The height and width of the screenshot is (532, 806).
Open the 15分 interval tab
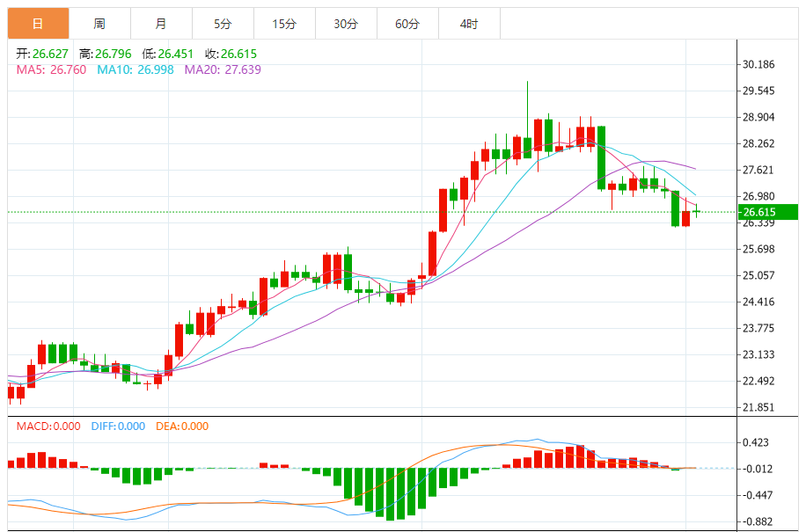tap(284, 24)
